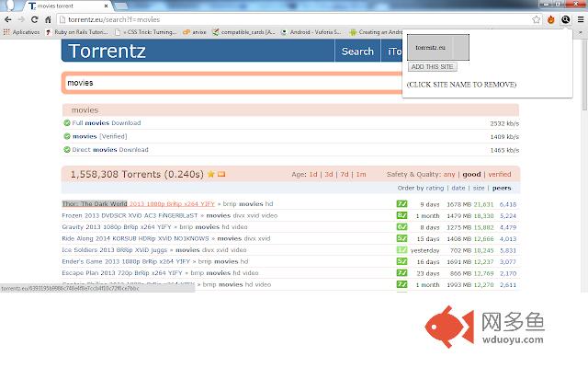Open the orange RSS feed icon

[221, 174]
